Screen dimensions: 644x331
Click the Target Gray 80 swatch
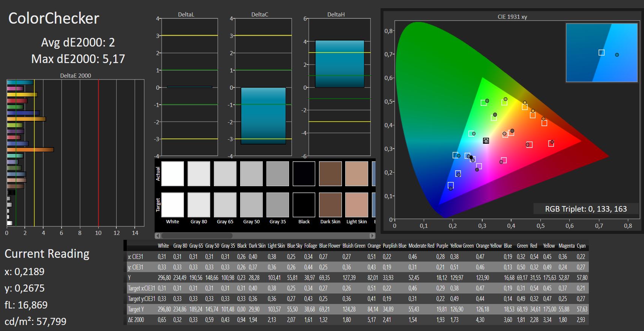(199, 205)
